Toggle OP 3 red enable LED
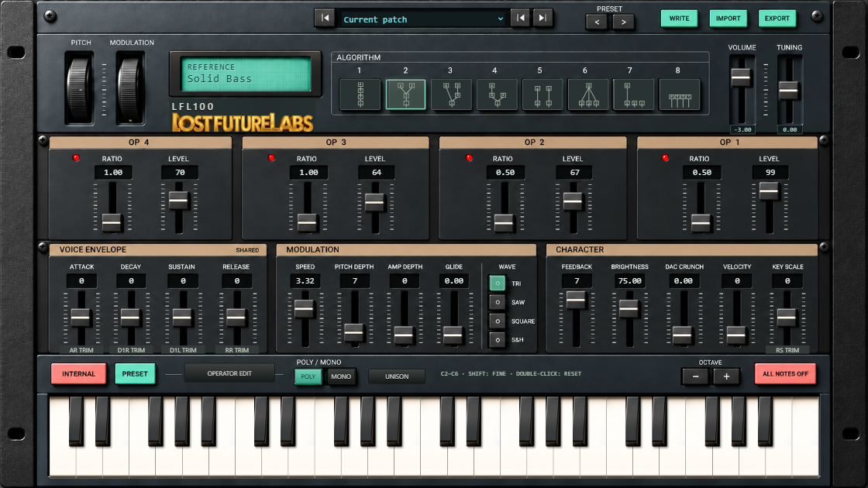The width and height of the screenshot is (868, 488). pos(271,158)
